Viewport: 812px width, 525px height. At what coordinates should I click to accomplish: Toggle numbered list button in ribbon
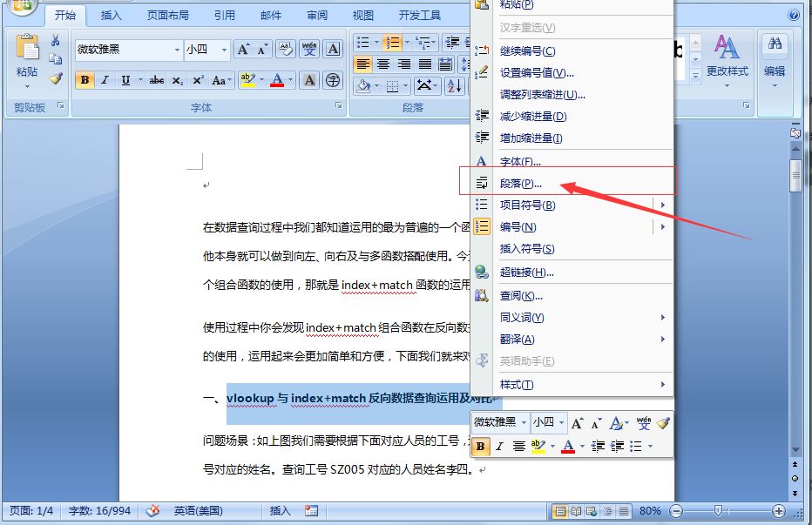392,43
